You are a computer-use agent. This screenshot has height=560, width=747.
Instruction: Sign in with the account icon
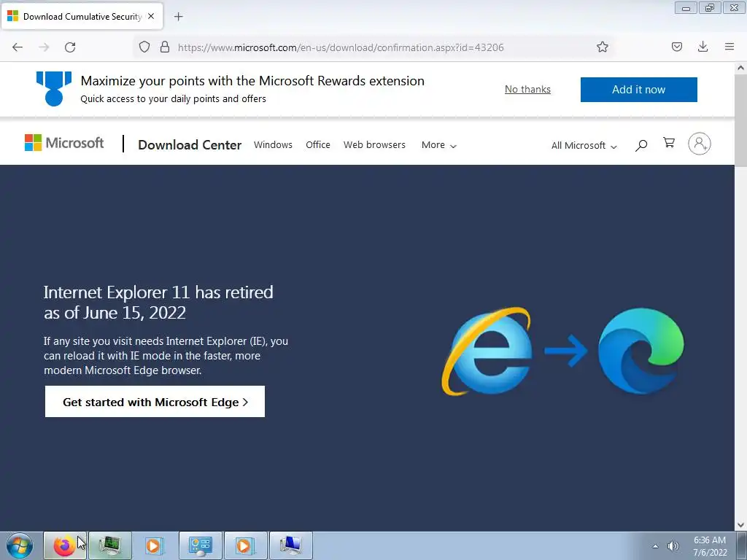700,144
